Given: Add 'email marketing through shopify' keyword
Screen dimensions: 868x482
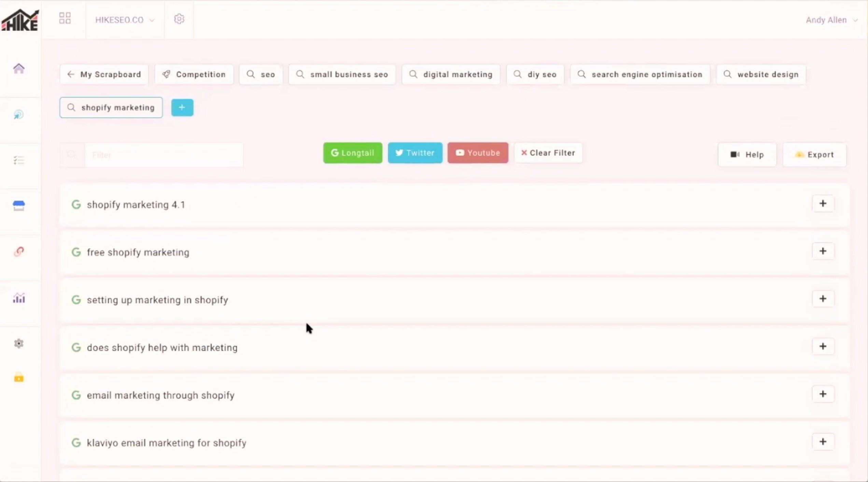Looking at the screenshot, I should [823, 394].
